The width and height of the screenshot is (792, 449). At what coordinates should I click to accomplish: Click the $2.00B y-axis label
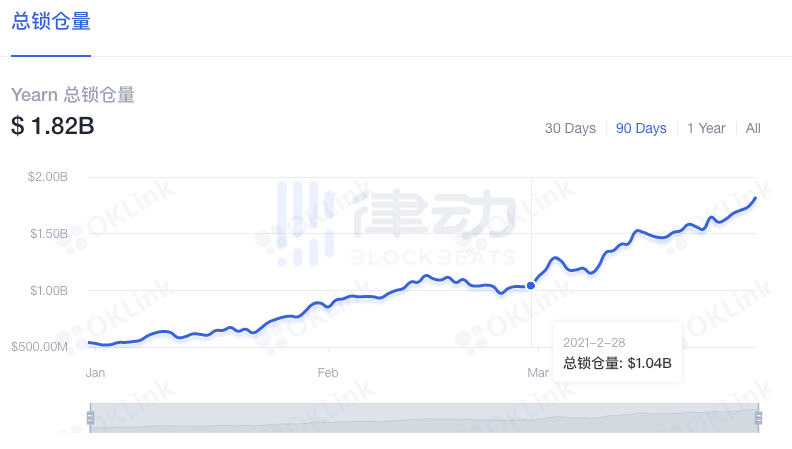48,177
